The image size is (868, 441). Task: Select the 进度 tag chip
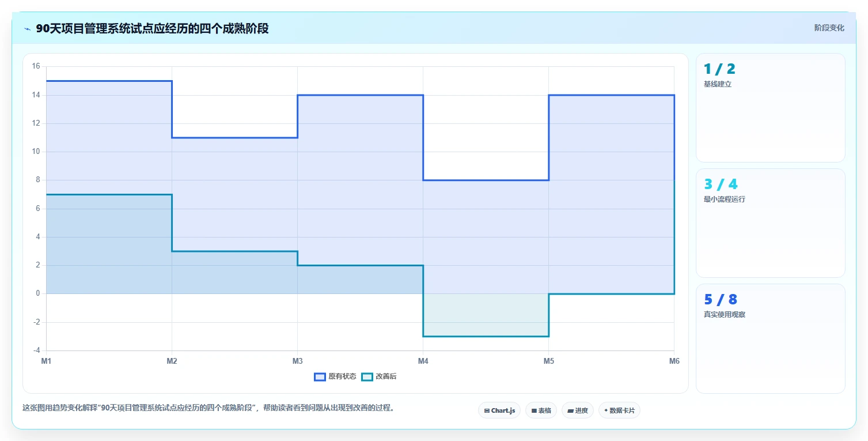(x=578, y=410)
